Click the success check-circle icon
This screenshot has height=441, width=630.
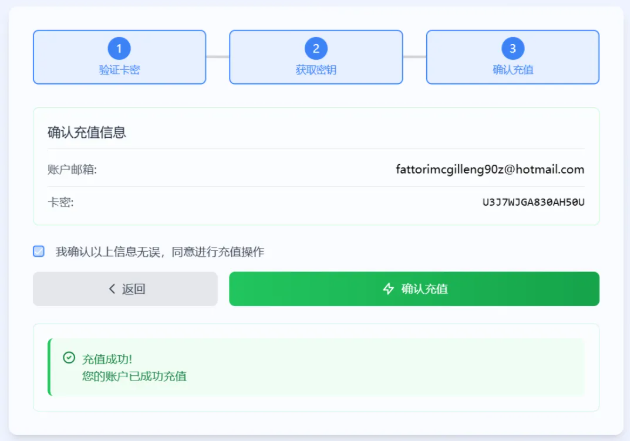point(69,357)
